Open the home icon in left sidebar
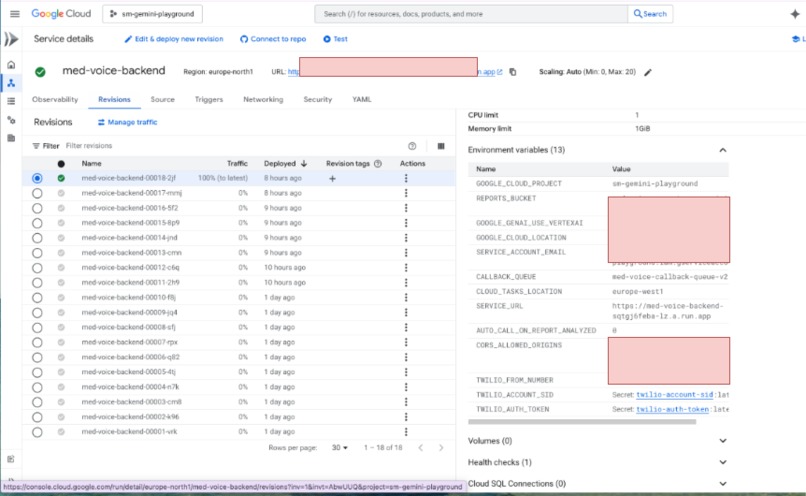 (x=11, y=65)
